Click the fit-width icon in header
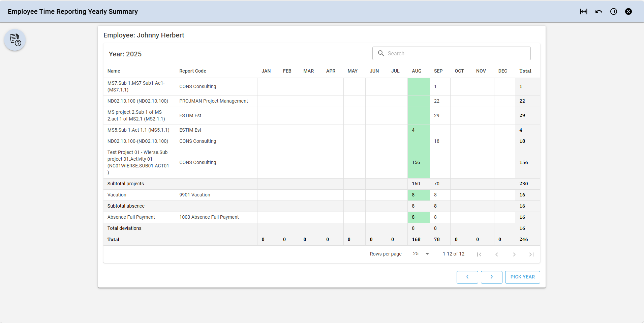Screen dimensions: 644x323 (x=583, y=11)
